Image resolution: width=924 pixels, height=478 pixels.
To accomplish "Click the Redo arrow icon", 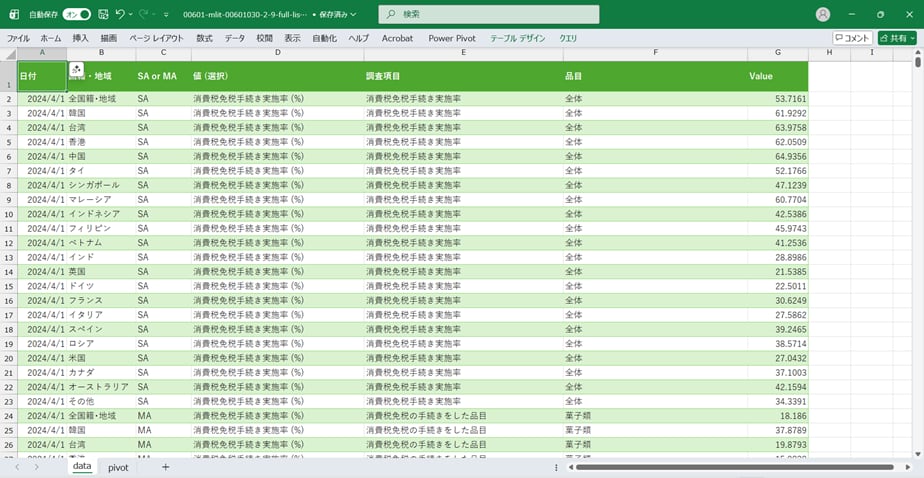I will point(144,14).
